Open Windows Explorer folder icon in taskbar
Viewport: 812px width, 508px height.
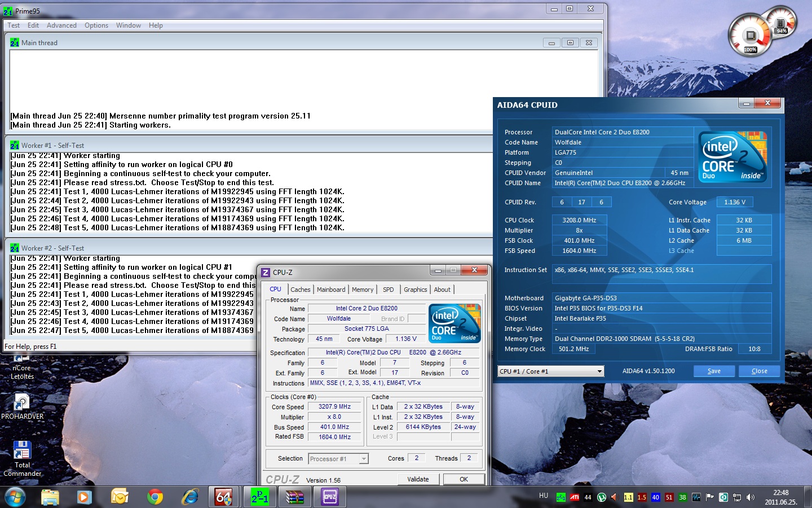click(50, 497)
